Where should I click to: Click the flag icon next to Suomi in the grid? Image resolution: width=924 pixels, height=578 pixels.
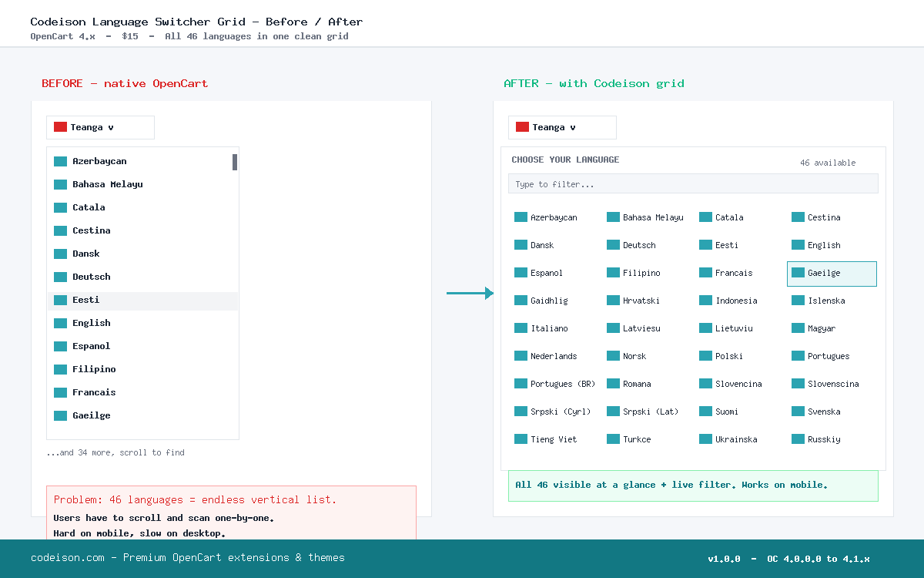coord(705,411)
